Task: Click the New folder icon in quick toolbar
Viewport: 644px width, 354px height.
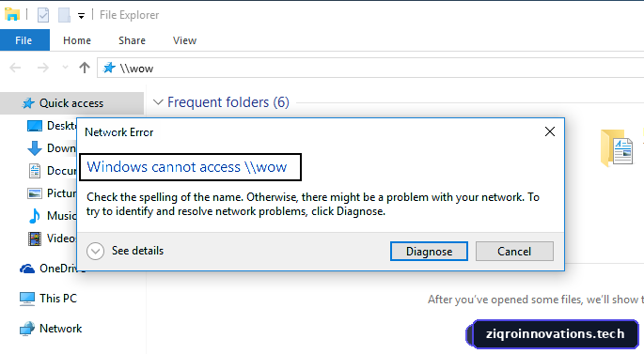Action: click(64, 15)
